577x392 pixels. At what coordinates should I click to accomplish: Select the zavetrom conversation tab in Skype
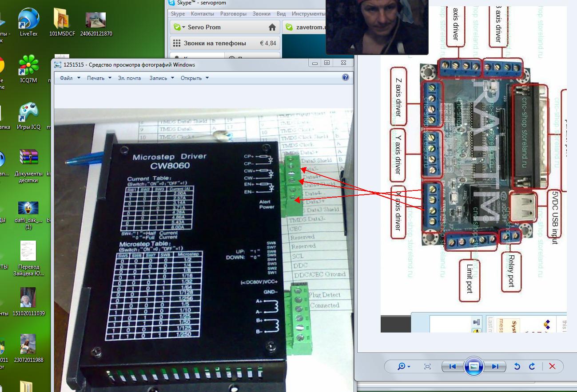point(304,27)
